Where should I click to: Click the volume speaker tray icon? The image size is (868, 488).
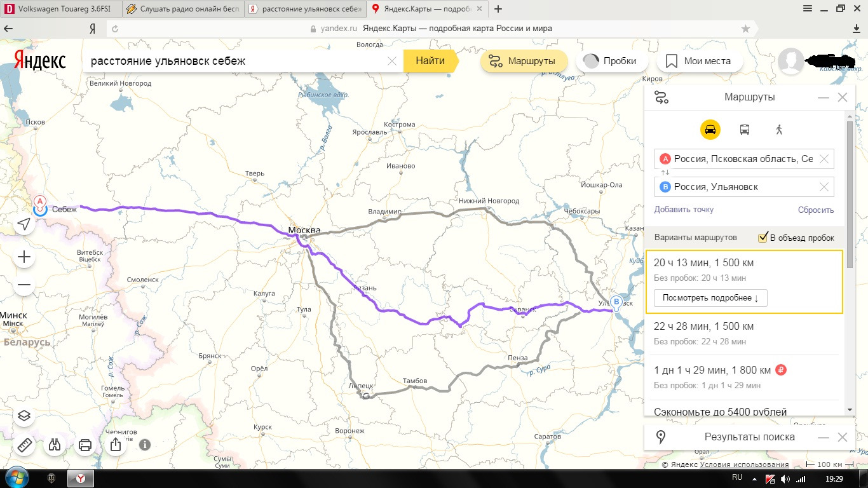click(x=785, y=479)
